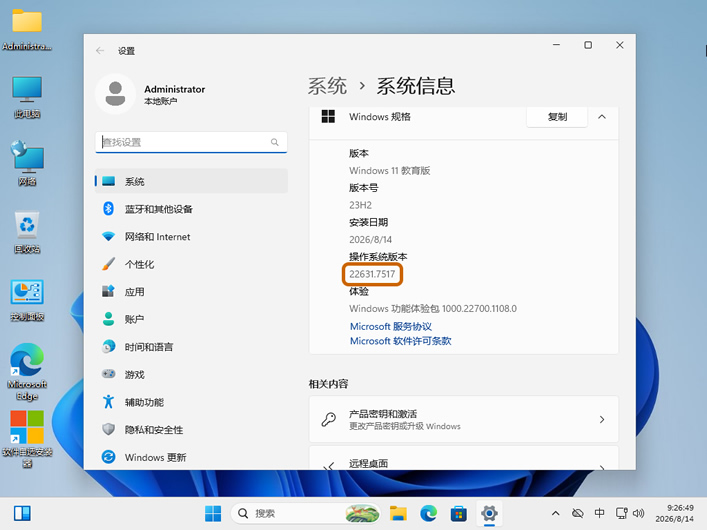The height and width of the screenshot is (530, 707).
Task: Open network status tray icon
Action: [x=622, y=513]
